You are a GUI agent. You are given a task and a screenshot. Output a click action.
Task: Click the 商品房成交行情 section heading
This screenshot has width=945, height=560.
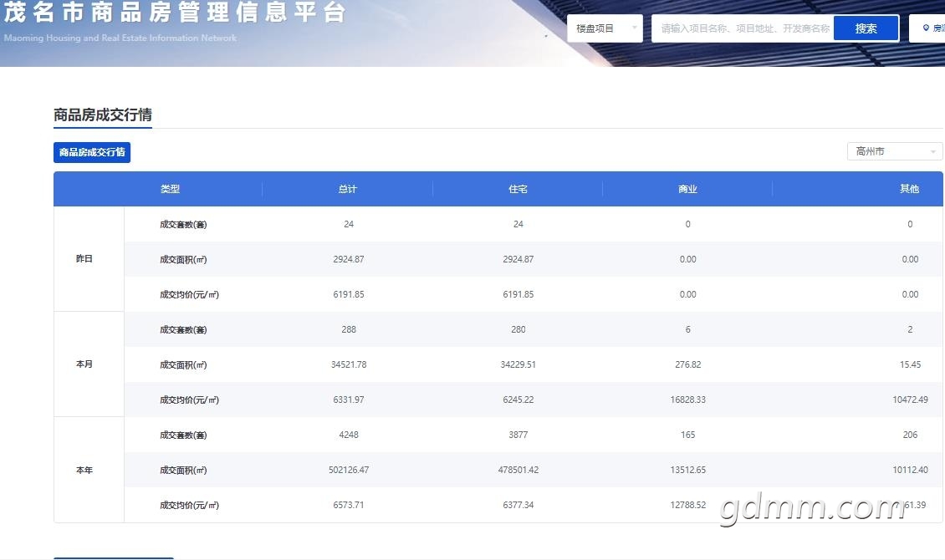[103, 115]
